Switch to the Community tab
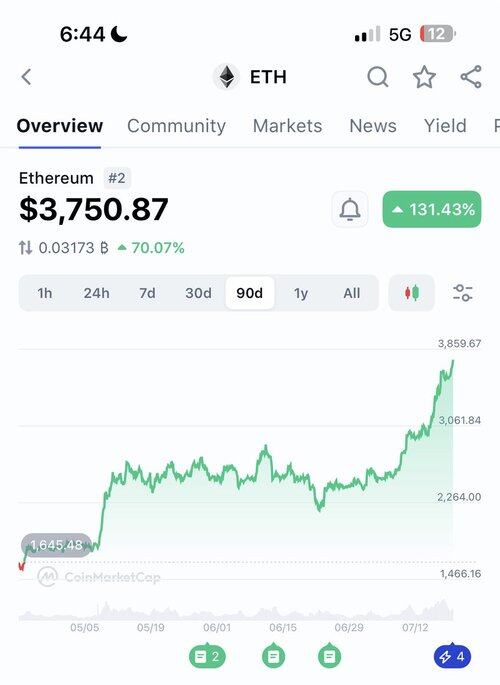 pos(176,126)
